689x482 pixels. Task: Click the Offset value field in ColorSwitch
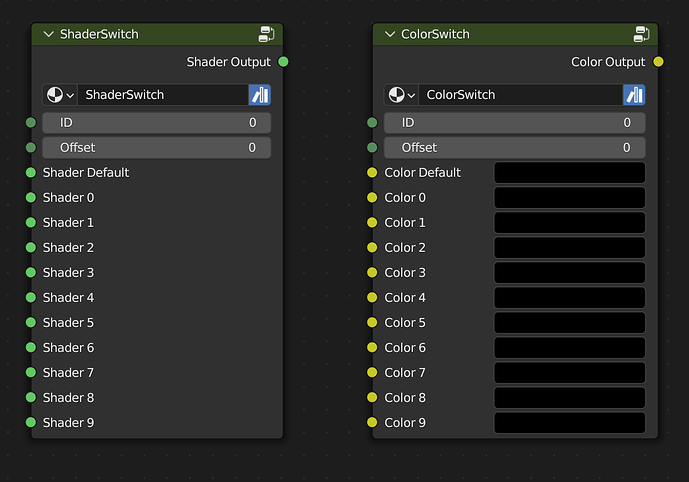515,148
